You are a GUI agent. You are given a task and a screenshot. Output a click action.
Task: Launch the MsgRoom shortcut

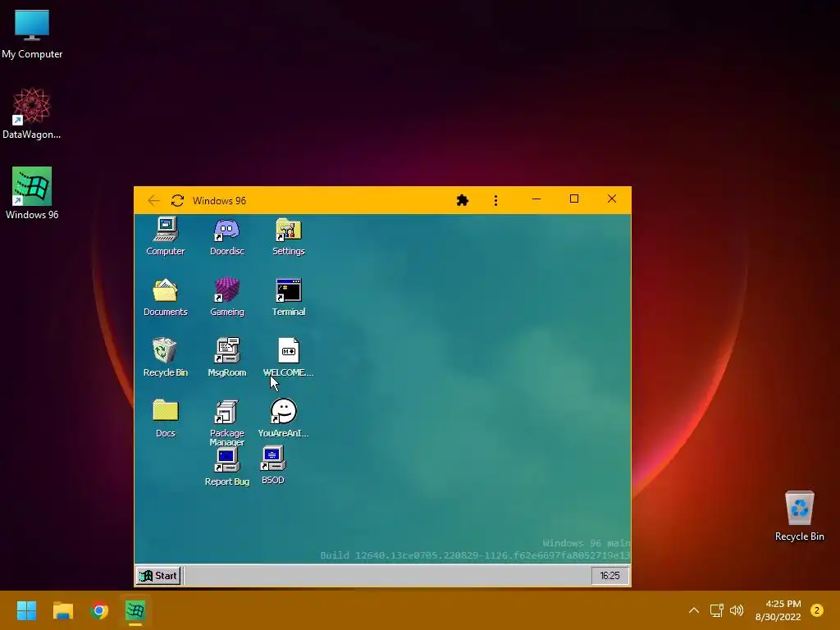226,358
